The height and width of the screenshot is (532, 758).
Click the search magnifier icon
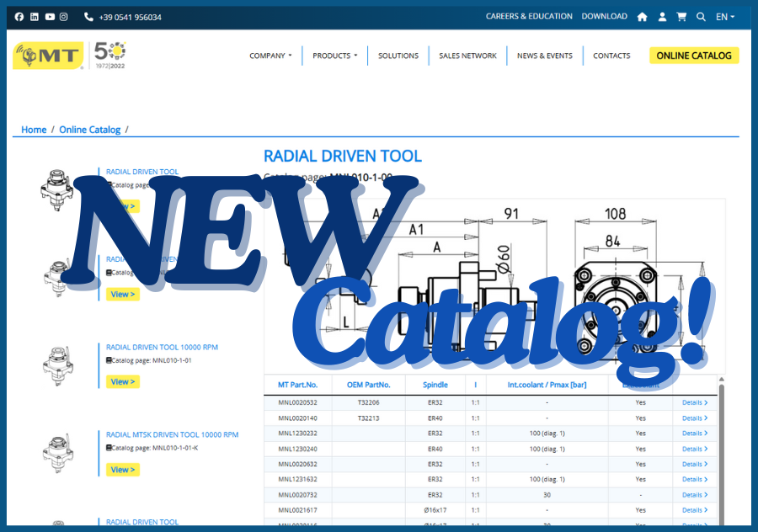[x=701, y=17]
